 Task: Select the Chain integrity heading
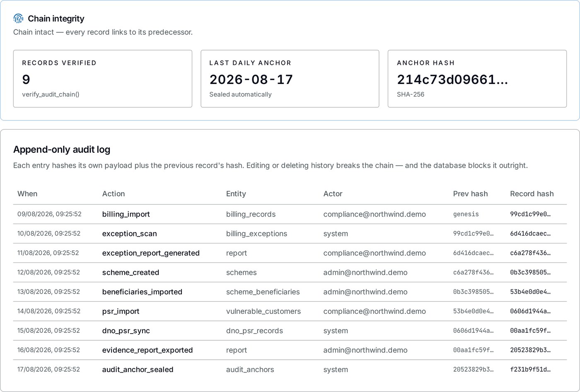coord(56,19)
